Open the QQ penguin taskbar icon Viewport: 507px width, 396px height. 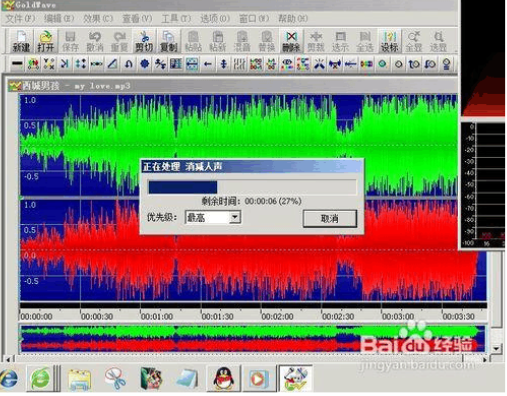coord(223,378)
